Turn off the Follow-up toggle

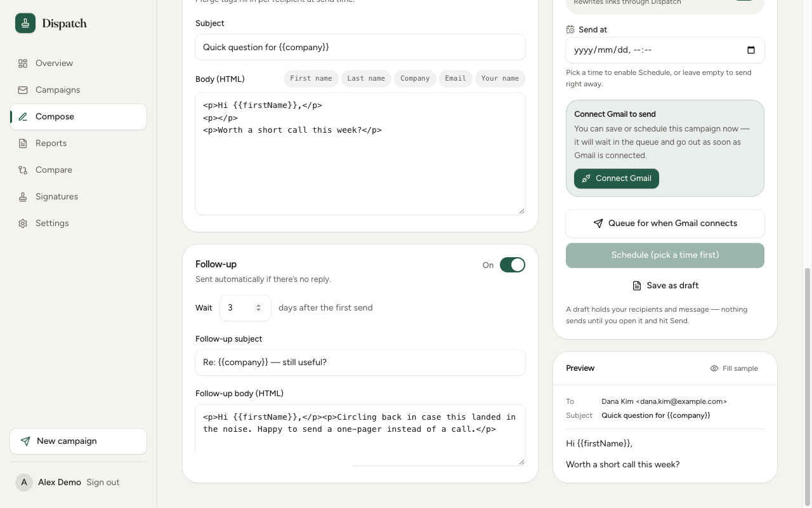(x=513, y=265)
